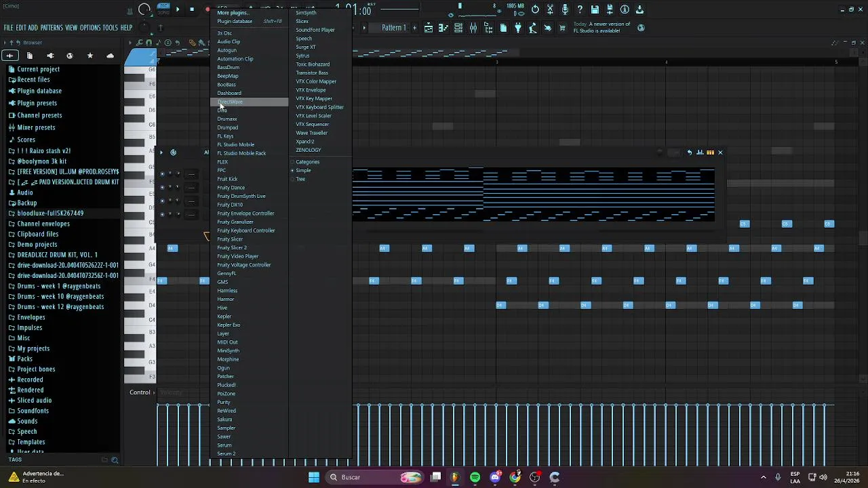The width and height of the screenshot is (868, 488).
Task: Toggle the record button in transport
Action: [x=207, y=9]
